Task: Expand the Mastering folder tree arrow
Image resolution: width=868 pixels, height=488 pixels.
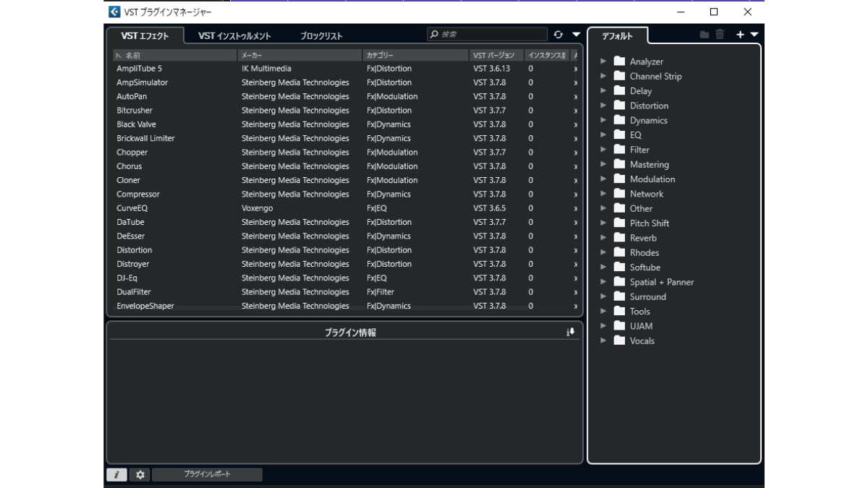Action: coord(603,164)
